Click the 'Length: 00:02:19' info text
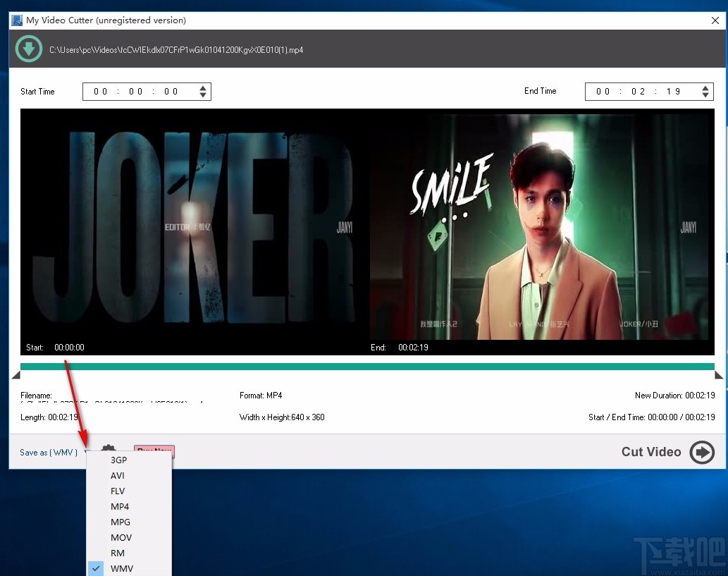The width and height of the screenshot is (728, 576). click(x=49, y=417)
